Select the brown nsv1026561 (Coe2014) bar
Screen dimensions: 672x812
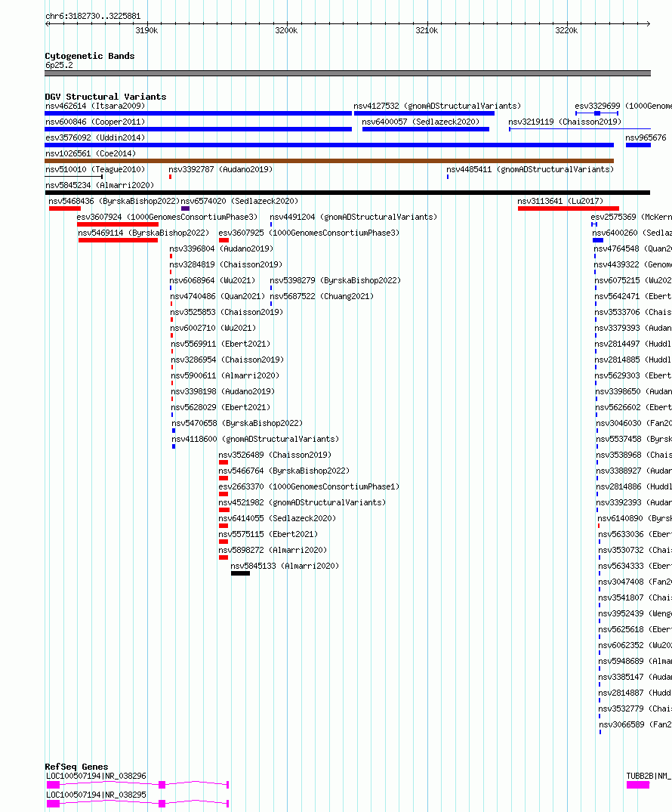point(329,161)
